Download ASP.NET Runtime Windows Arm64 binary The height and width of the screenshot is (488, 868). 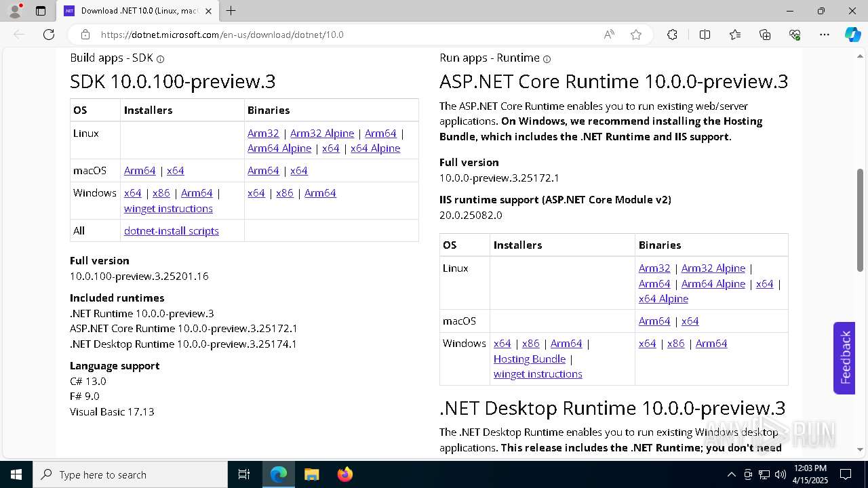pyautogui.click(x=711, y=343)
